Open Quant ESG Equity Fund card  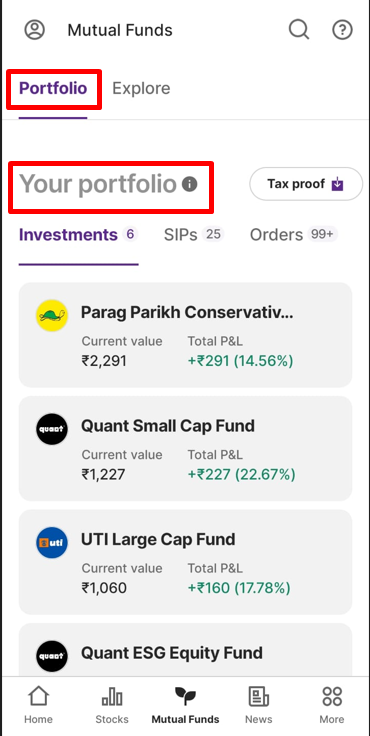185,650
